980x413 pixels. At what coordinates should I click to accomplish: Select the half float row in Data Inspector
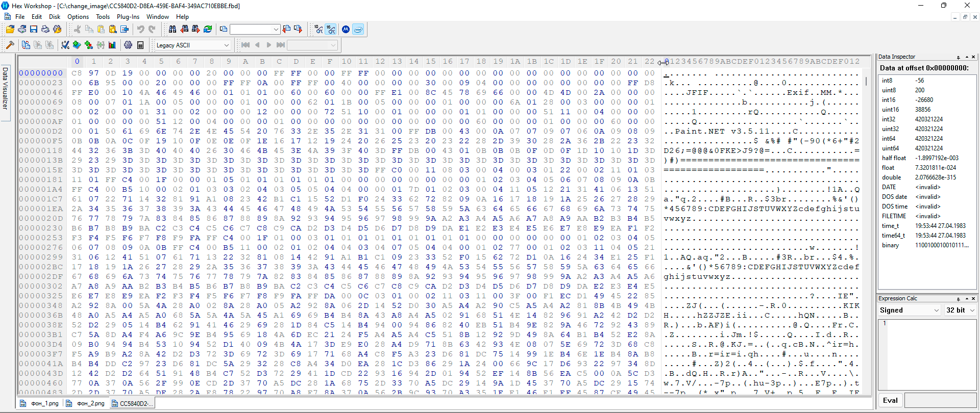pyautogui.click(x=927, y=158)
